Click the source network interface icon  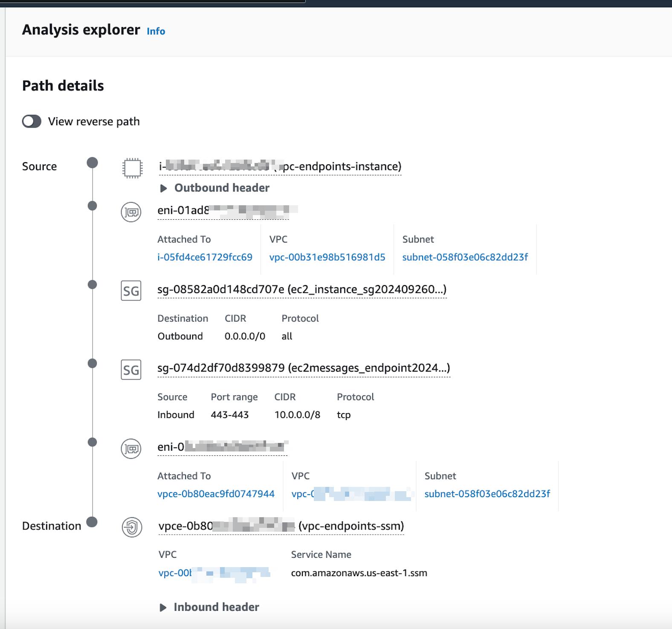pos(131,212)
